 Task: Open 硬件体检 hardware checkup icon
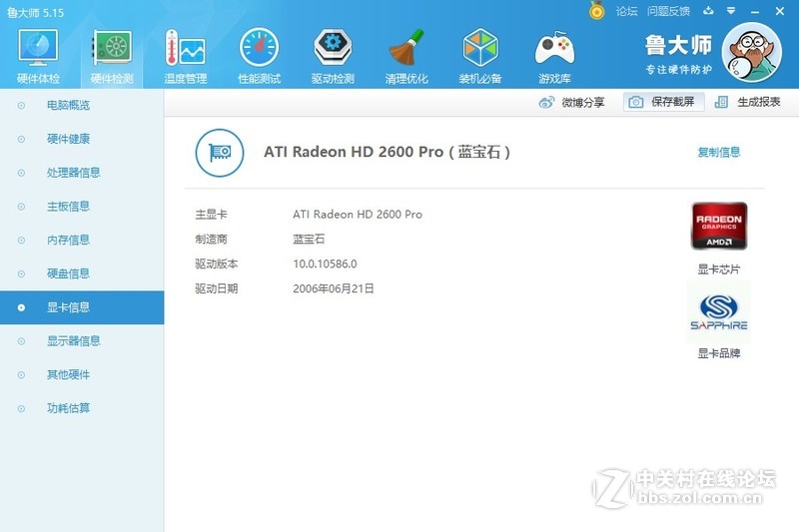tap(38, 56)
